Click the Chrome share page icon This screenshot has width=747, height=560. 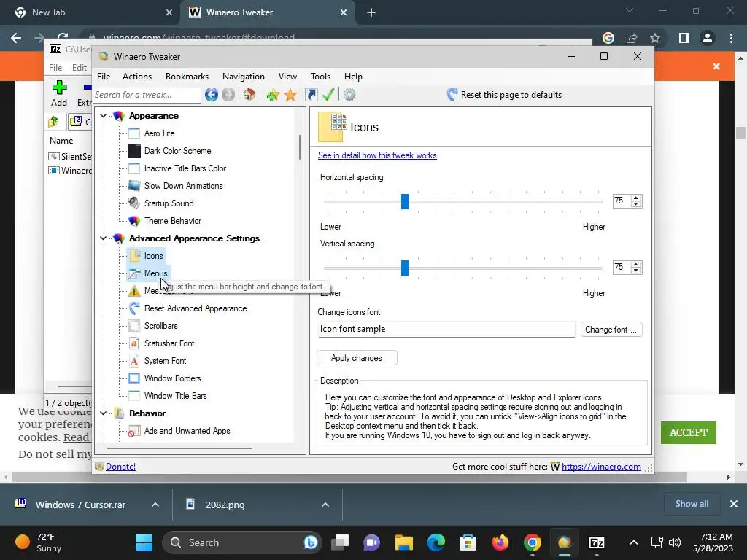coord(632,38)
